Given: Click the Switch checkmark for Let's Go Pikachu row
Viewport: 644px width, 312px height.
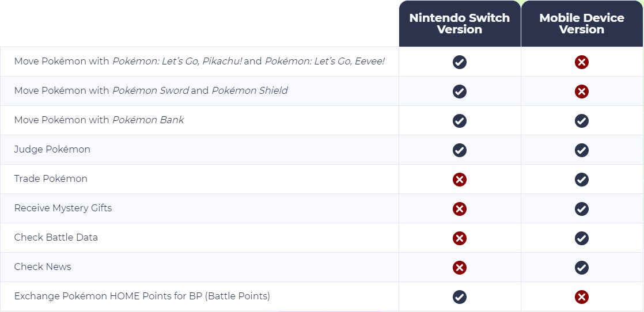Looking at the screenshot, I should 460,62.
